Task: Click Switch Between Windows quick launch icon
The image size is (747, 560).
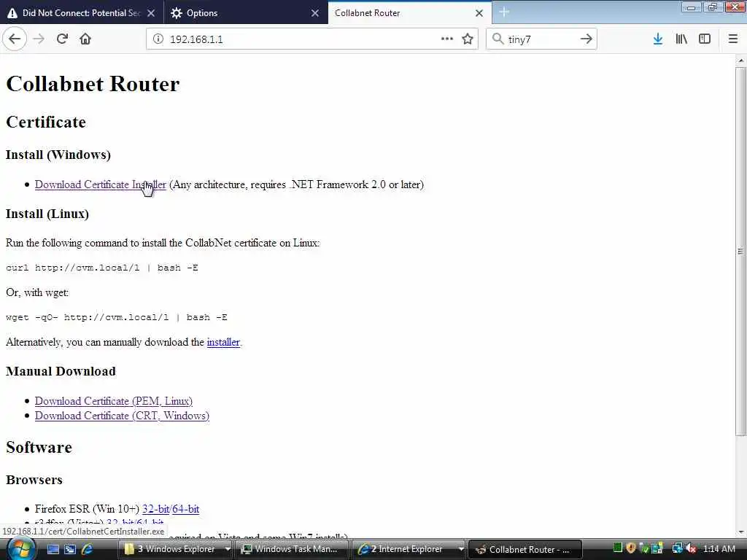Action: (70, 550)
